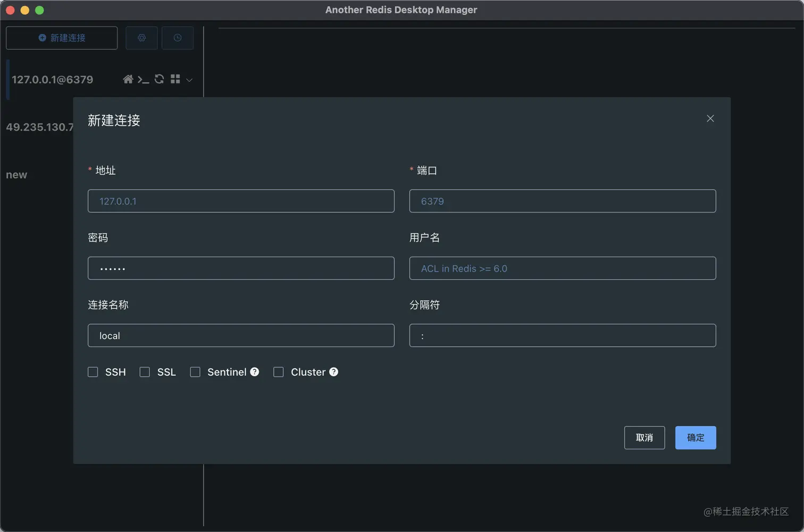
Task: Toggle the Cluster checkbox
Action: (x=279, y=372)
